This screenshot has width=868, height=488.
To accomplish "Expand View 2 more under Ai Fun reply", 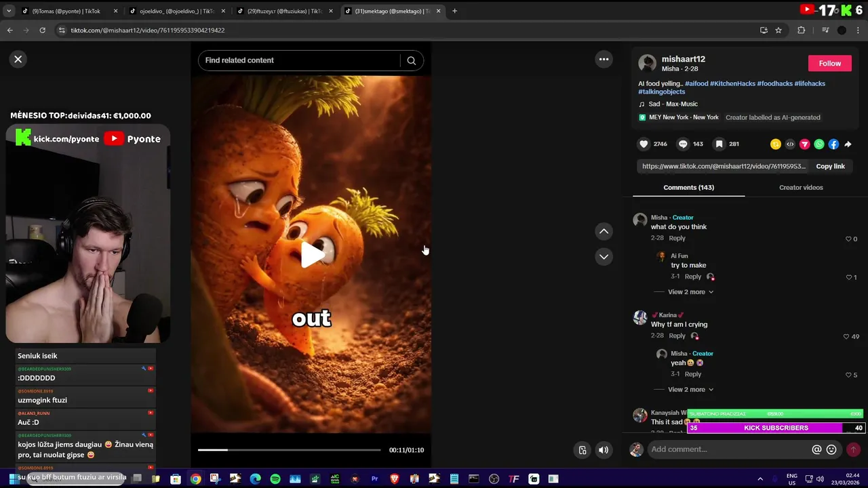I will [x=690, y=292].
